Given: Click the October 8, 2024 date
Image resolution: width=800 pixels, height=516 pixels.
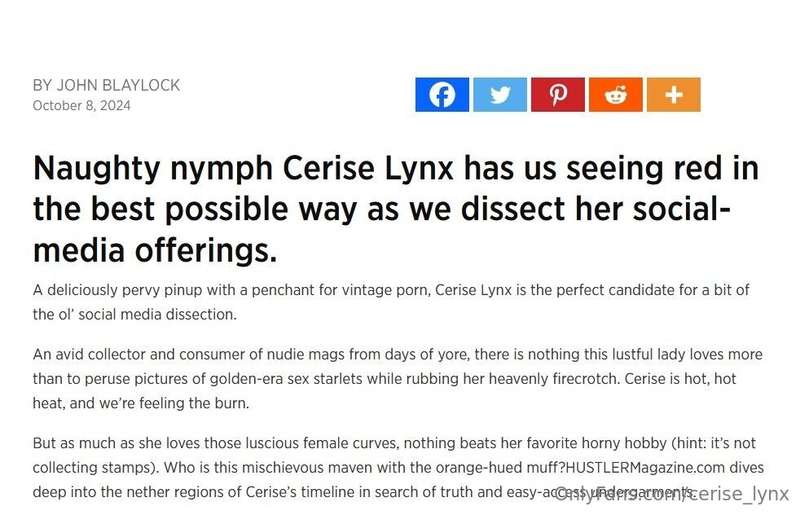Looking at the screenshot, I should pos(82,106).
